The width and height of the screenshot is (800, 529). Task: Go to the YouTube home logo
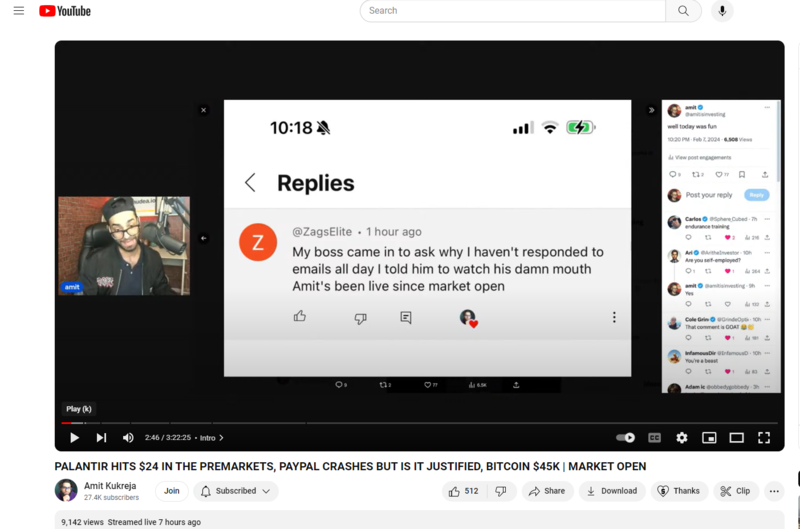pyautogui.click(x=65, y=11)
